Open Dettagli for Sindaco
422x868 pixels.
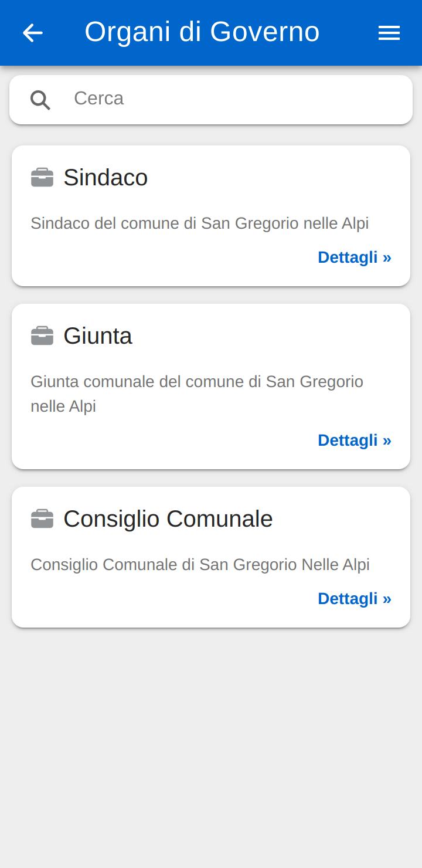[355, 257]
